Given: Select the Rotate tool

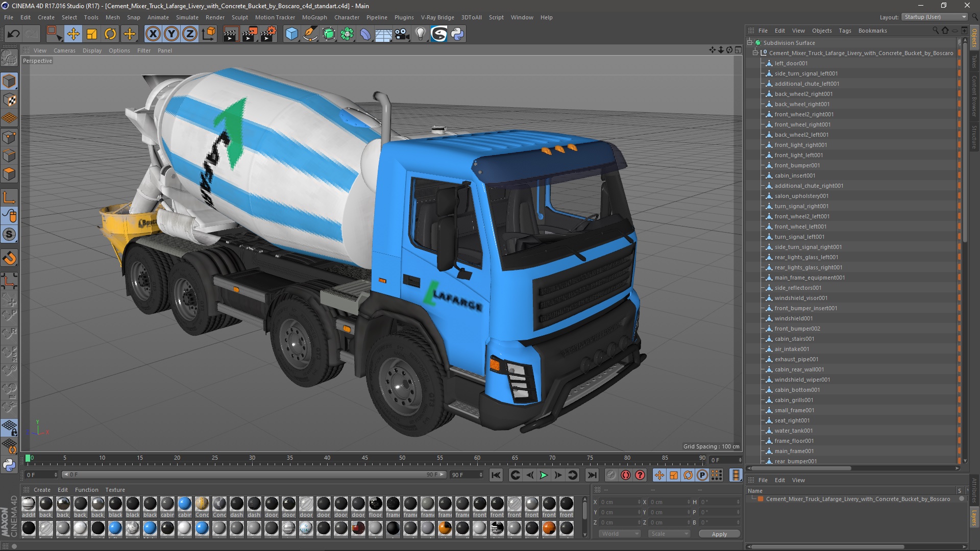Looking at the screenshot, I should click(110, 34).
